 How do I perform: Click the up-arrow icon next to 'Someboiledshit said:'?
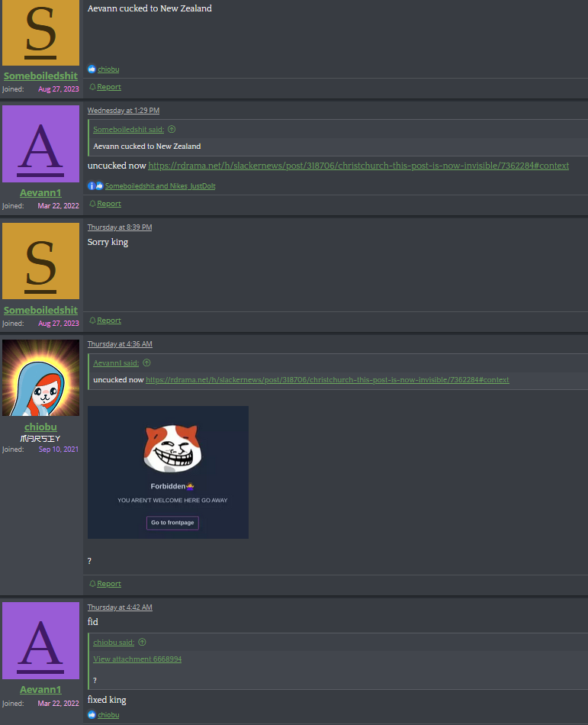172,129
